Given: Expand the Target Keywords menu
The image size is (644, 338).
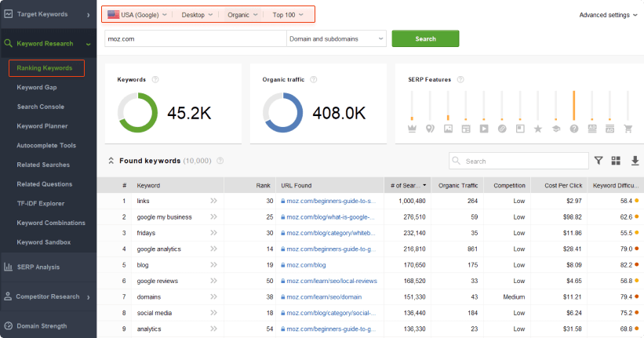Looking at the screenshot, I should tap(49, 14).
